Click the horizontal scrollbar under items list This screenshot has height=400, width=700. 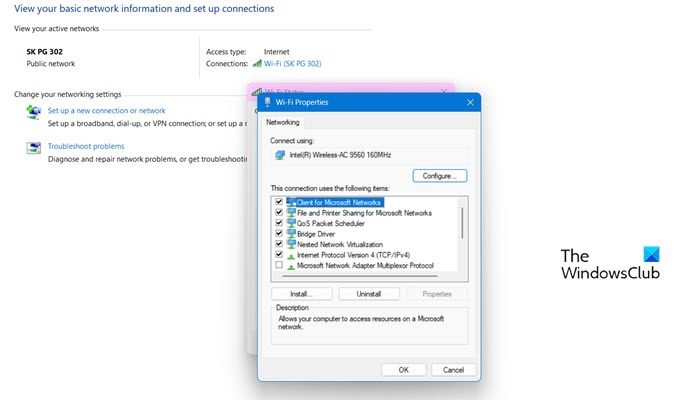[x=360, y=276]
